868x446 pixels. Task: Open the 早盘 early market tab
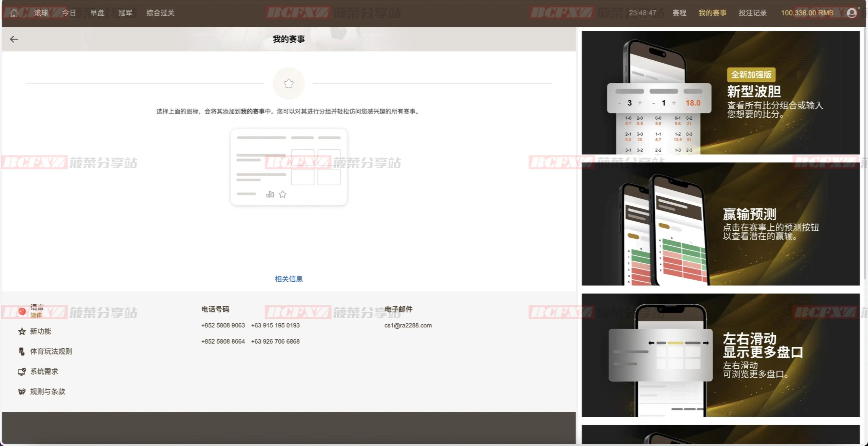pos(97,13)
